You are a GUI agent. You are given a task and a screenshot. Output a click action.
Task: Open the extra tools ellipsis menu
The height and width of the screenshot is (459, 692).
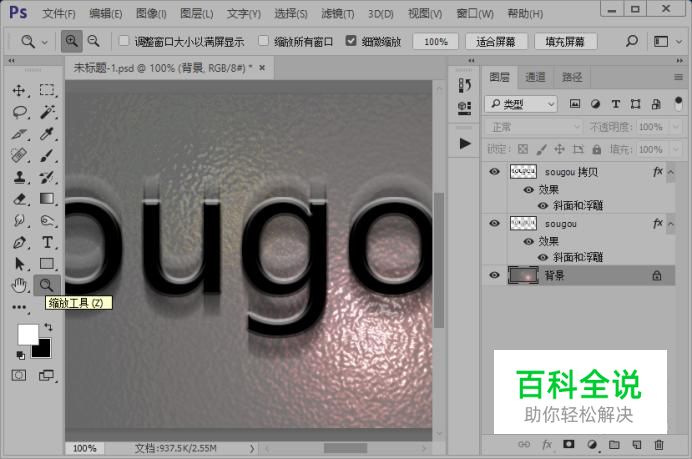pyautogui.click(x=19, y=307)
